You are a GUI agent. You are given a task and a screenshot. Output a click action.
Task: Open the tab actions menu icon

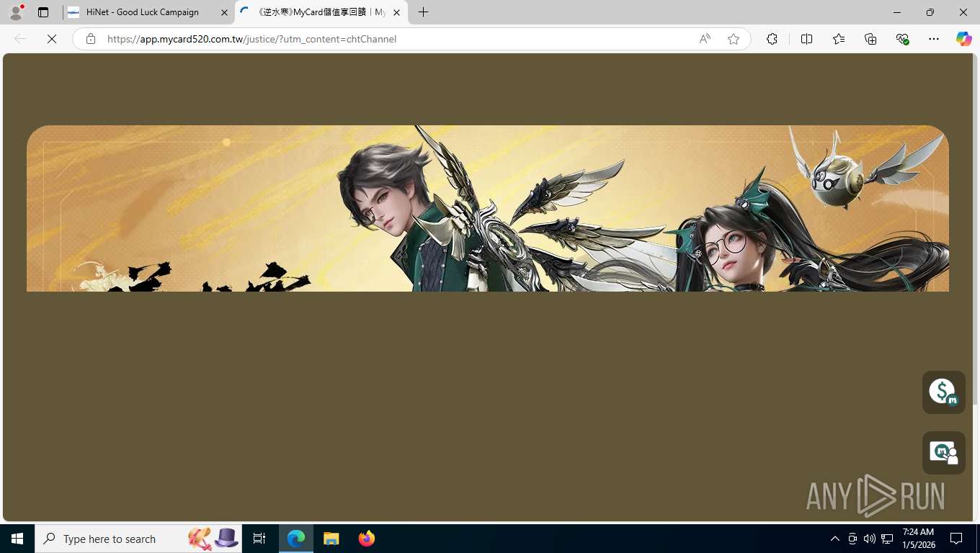(x=43, y=12)
